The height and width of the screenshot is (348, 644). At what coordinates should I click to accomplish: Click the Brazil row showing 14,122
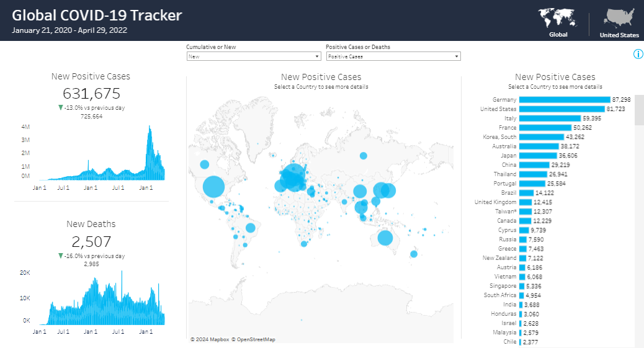[527, 193]
